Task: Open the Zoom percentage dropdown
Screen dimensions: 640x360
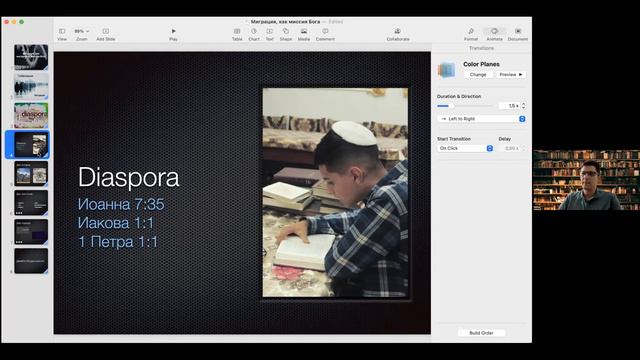Action: pos(82,34)
